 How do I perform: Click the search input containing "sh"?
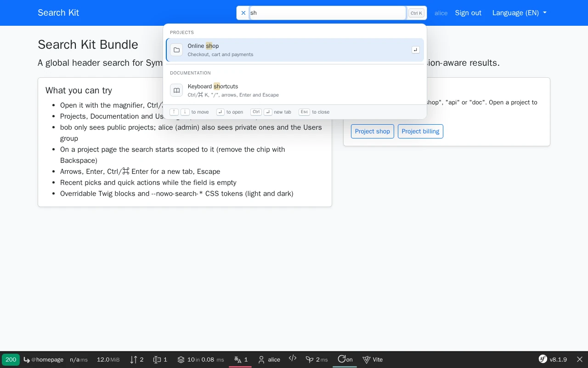coord(328,13)
